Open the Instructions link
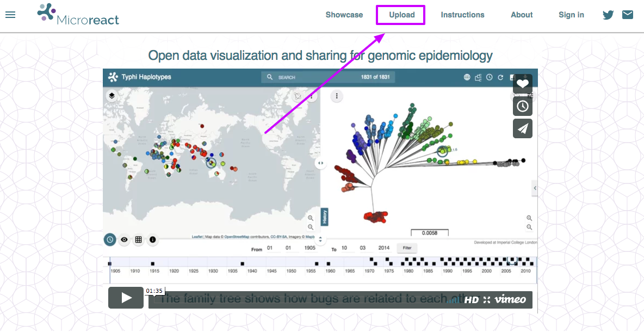The height and width of the screenshot is (332, 644). pos(462,15)
